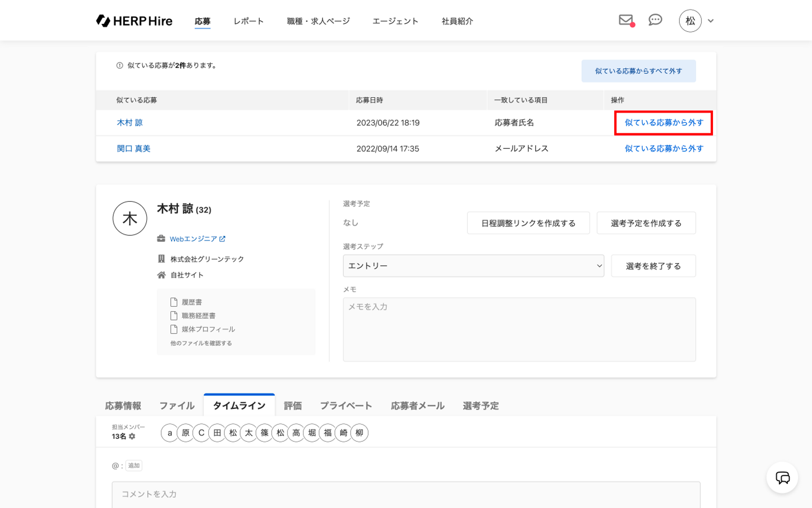Click the 追加 mention button
The height and width of the screenshot is (508, 812).
pyautogui.click(x=134, y=466)
